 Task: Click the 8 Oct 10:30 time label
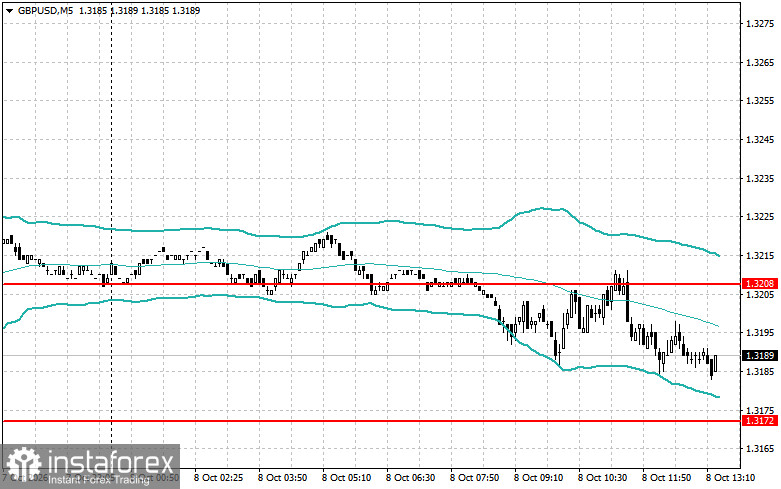(602, 478)
